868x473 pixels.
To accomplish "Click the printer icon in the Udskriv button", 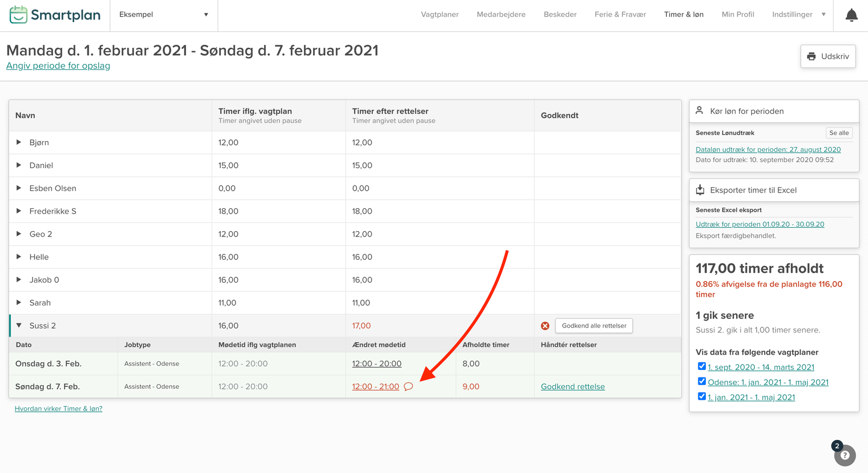I will (x=812, y=56).
